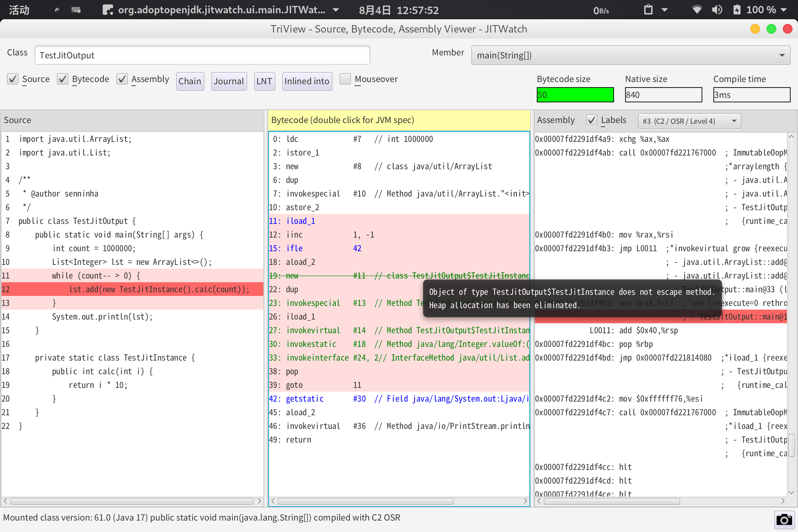The height and width of the screenshot is (532, 798).
Task: Click Assembly scroll-down arrow
Action: point(791,492)
